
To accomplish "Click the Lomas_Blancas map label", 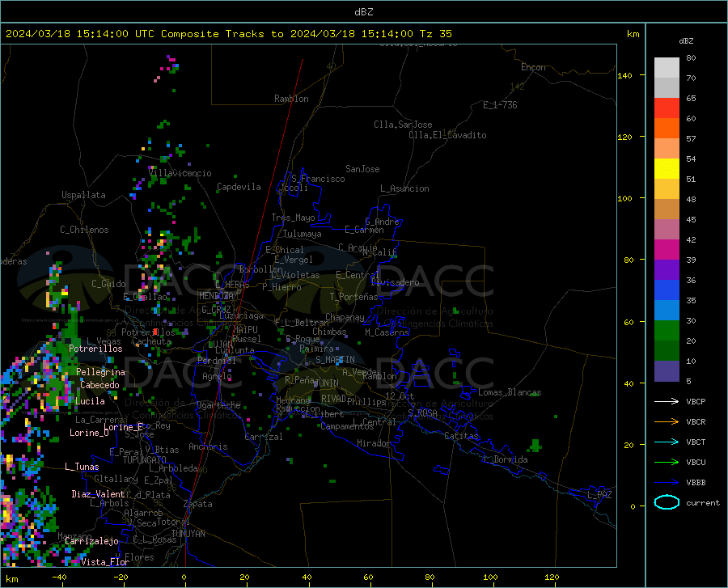I will pos(510,392).
